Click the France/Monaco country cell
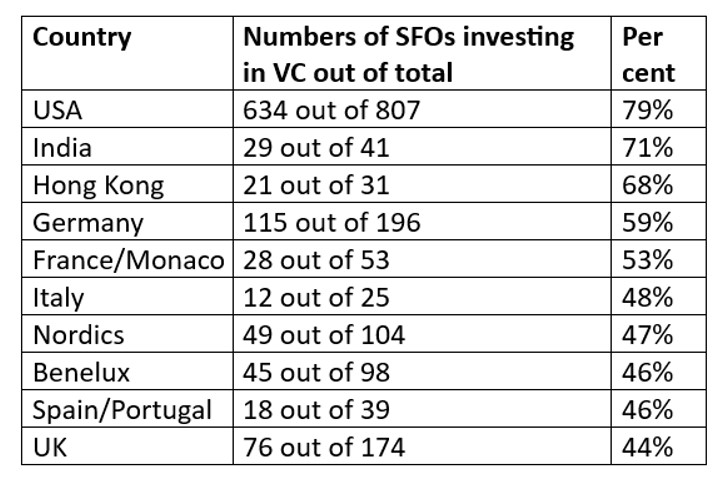727x487 pixels. click(x=127, y=260)
